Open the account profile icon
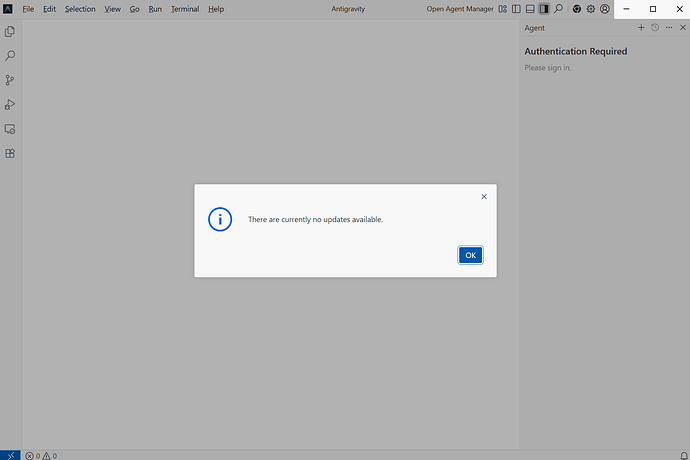Viewport: 690px width, 460px height. pos(605,9)
